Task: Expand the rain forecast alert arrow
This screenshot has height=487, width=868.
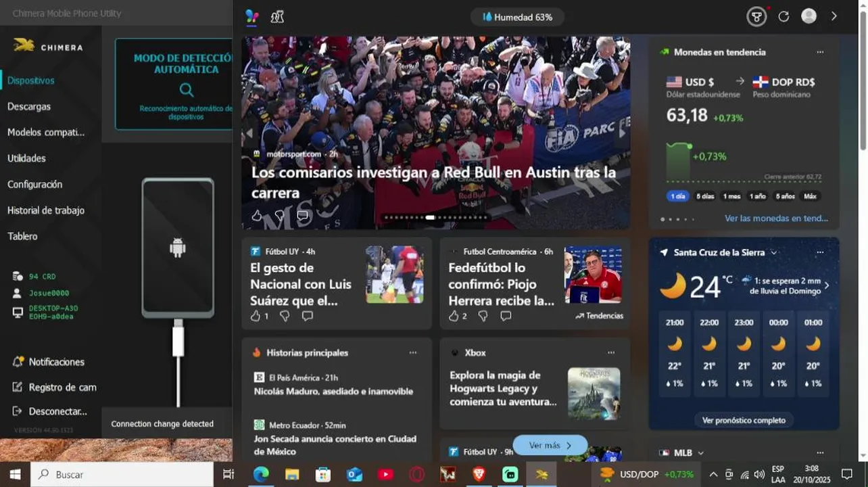Action: (x=827, y=285)
